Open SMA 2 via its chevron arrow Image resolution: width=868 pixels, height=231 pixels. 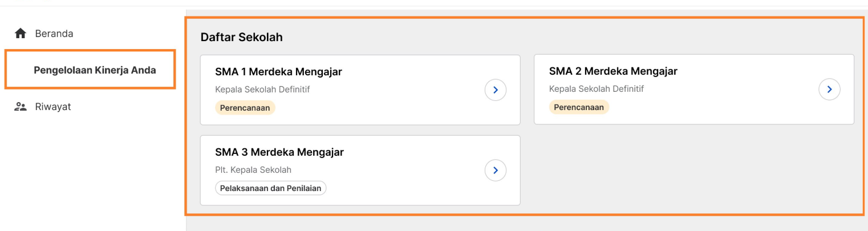click(829, 90)
